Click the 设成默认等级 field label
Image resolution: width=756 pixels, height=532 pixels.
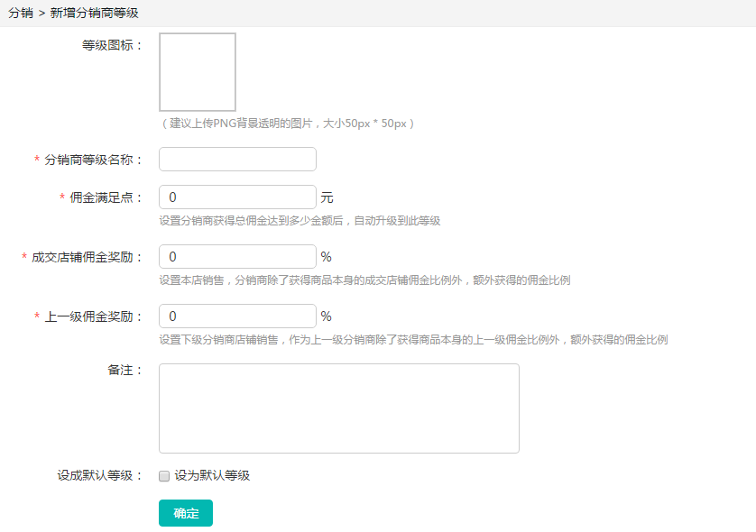point(99,475)
